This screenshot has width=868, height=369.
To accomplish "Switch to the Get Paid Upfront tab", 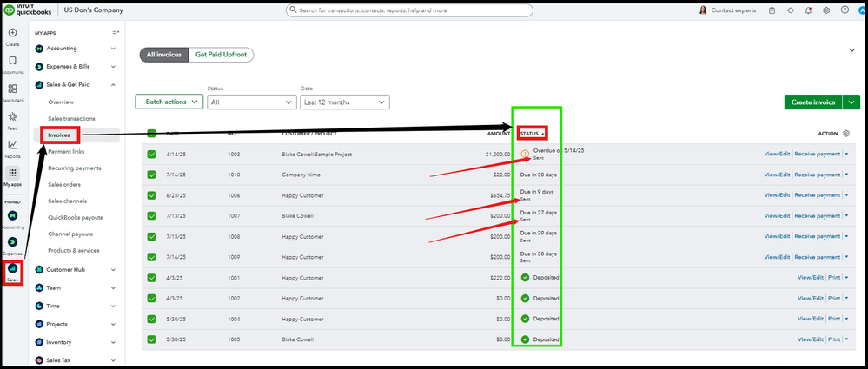I will coord(221,55).
